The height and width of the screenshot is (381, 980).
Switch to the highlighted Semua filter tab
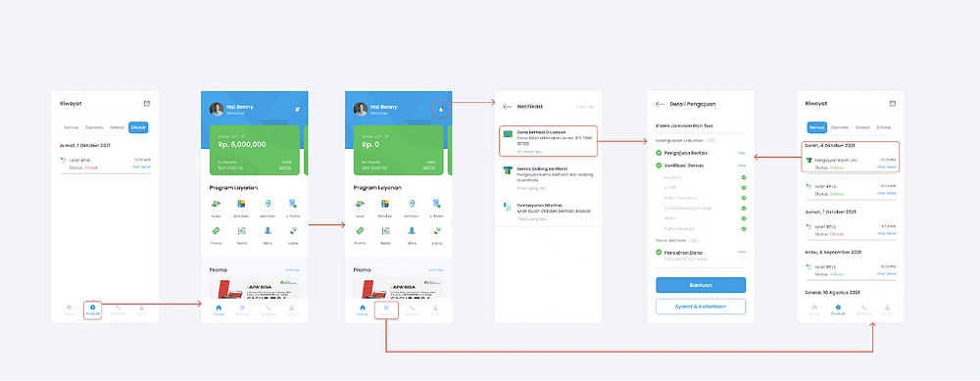[x=817, y=127]
